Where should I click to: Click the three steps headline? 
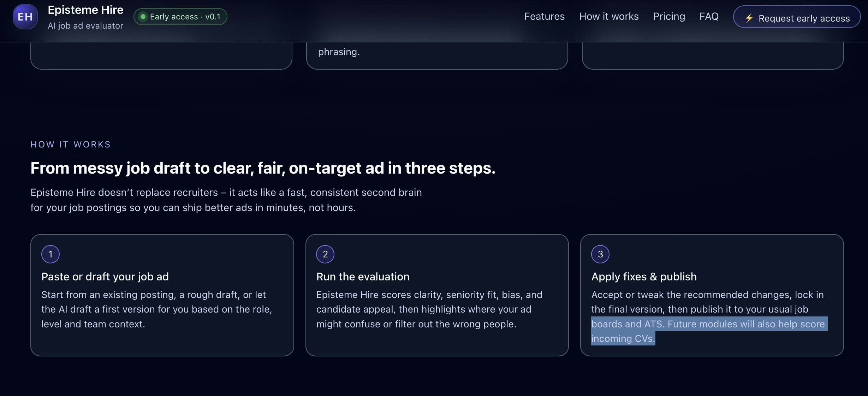coord(263,168)
